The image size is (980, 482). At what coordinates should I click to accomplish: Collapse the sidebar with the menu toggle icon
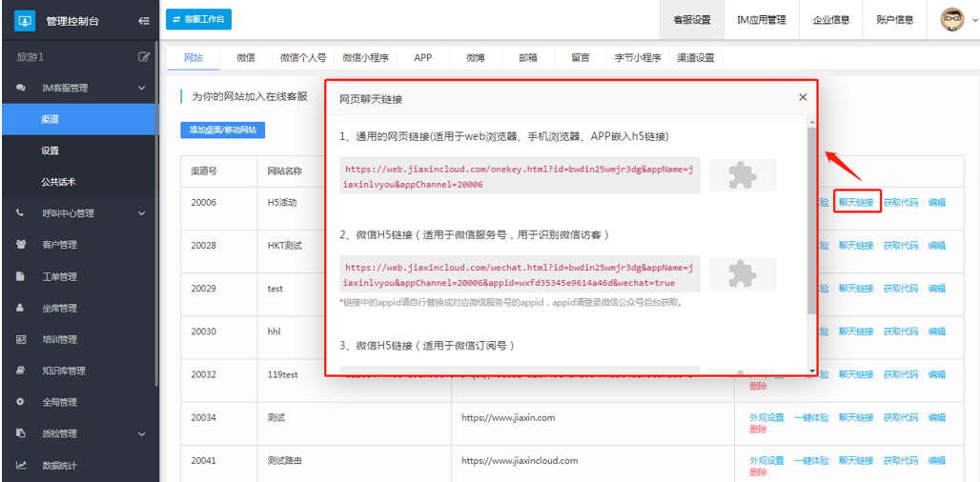coord(143,20)
